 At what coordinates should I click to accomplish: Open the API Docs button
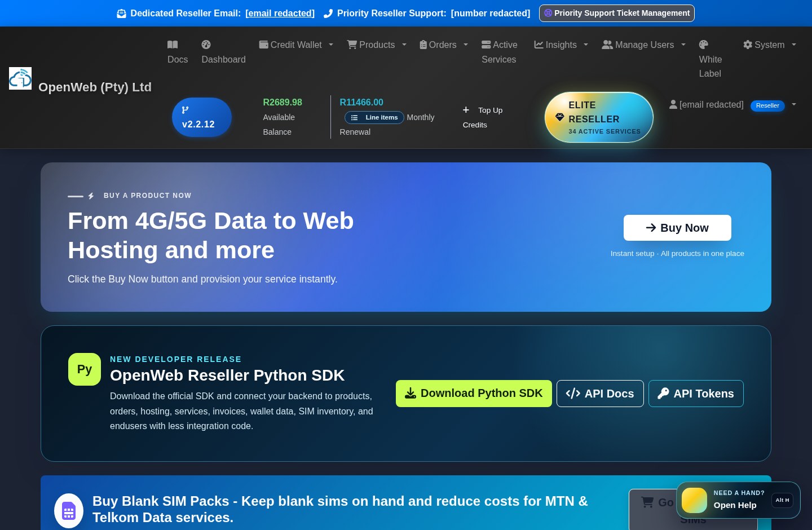point(600,394)
